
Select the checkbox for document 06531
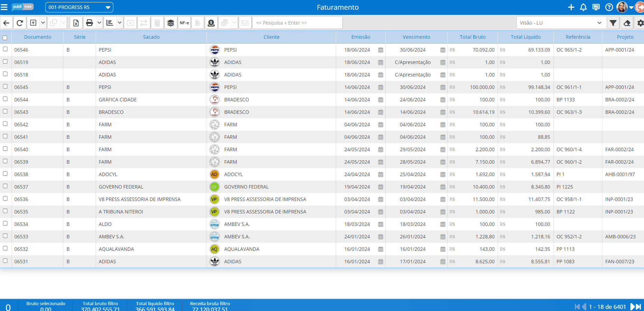pos(5,261)
